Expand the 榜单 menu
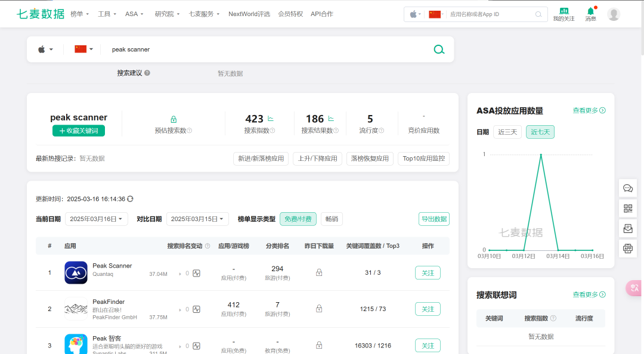Screen dimensions: 644x354 point(80,14)
